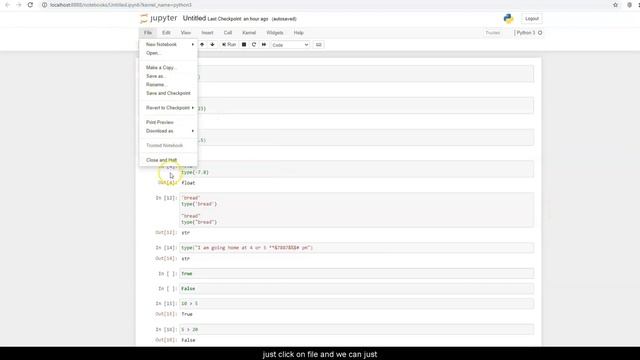View site information icon in address bar

point(44,5)
